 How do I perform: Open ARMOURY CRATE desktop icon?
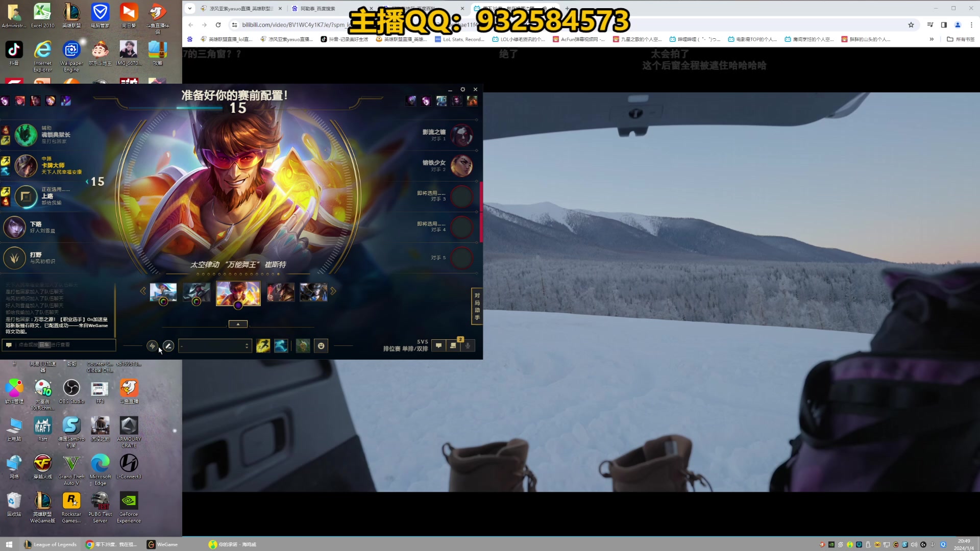point(129,432)
